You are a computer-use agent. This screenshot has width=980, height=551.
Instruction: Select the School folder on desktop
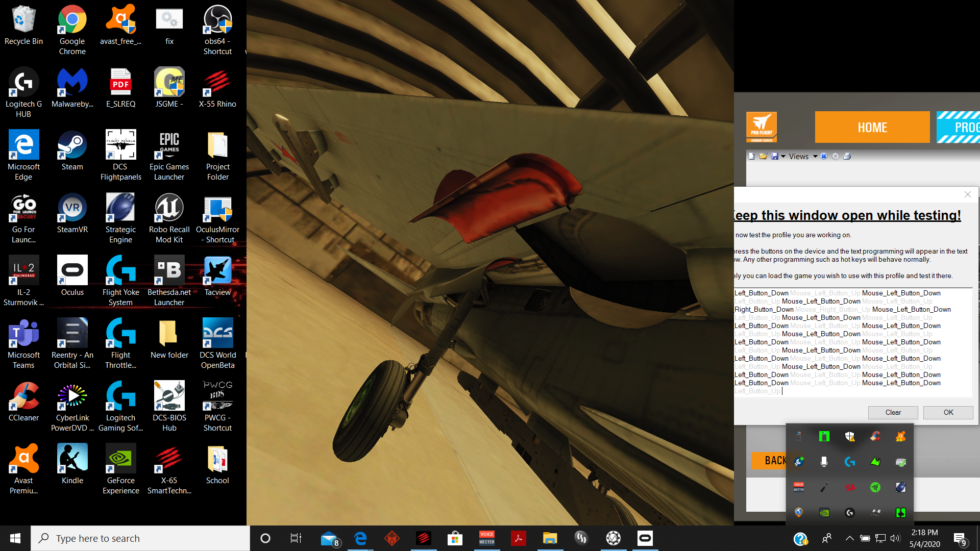[218, 464]
